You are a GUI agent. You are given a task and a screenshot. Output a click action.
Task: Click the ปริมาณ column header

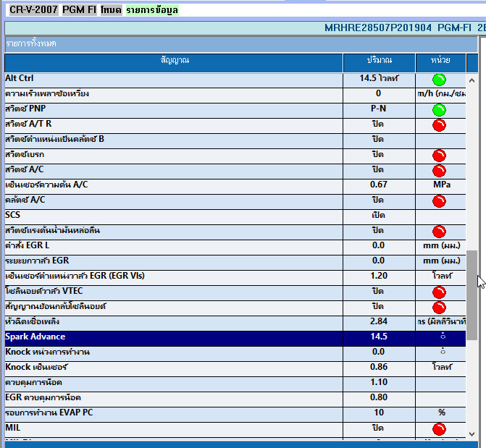(379, 63)
